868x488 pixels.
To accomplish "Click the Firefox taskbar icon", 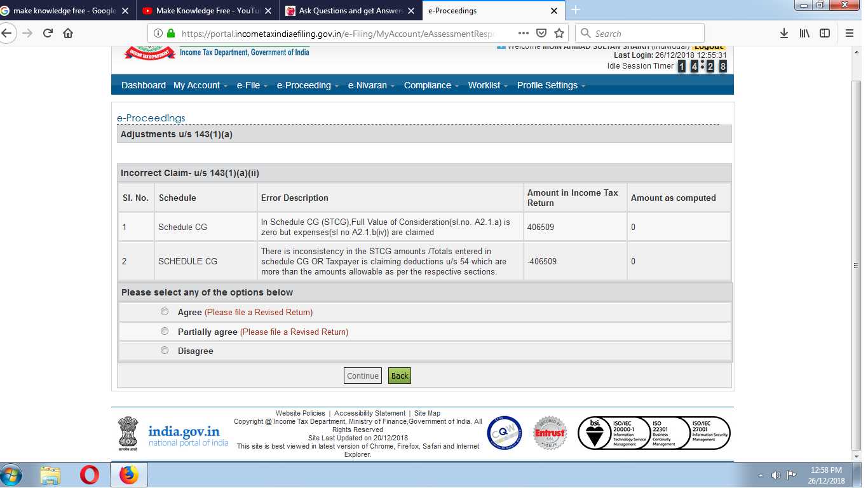I will (129, 475).
